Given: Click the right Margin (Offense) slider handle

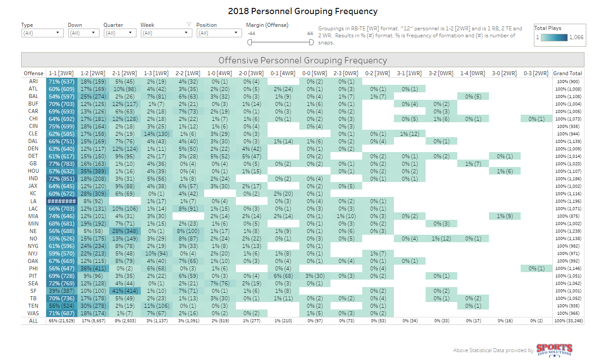Looking at the screenshot, I should pos(312,42).
